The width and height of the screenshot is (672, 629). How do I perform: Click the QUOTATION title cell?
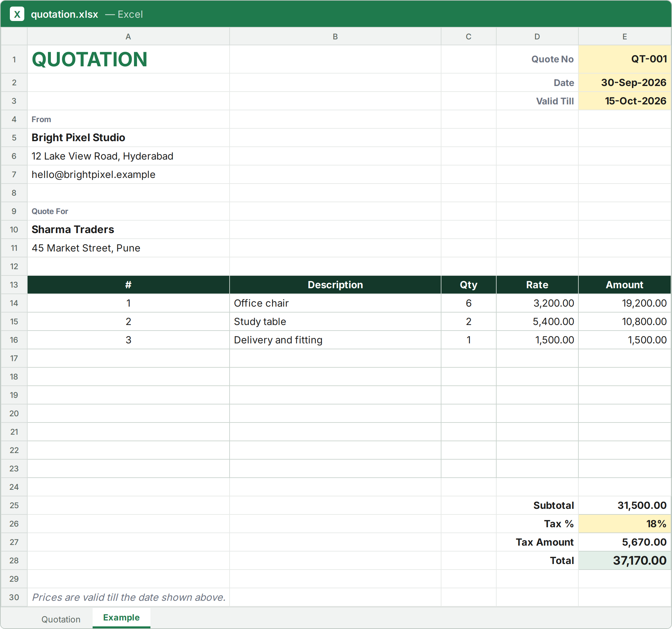pos(128,59)
